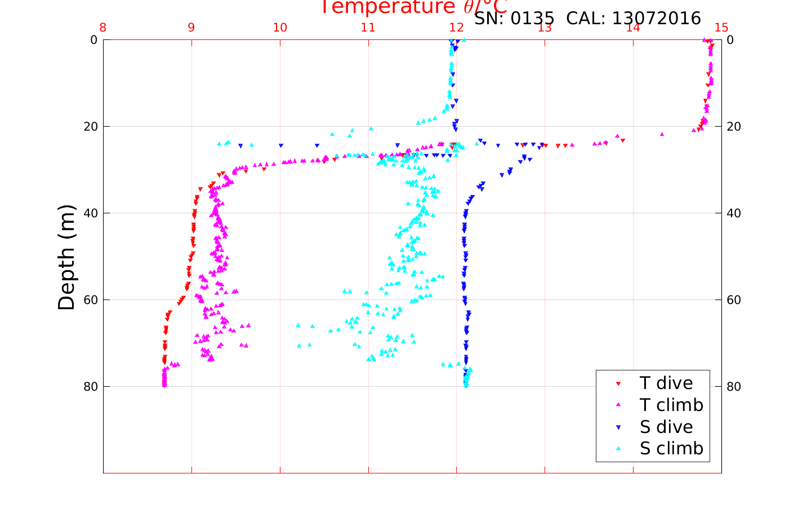
Task: Click left depth tick label 80
Action: 90,387
